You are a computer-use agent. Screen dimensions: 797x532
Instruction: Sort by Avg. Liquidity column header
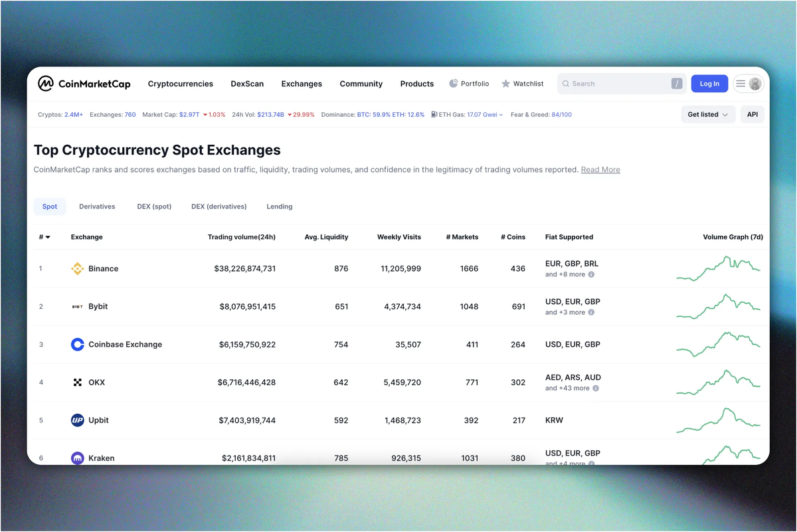pos(326,237)
